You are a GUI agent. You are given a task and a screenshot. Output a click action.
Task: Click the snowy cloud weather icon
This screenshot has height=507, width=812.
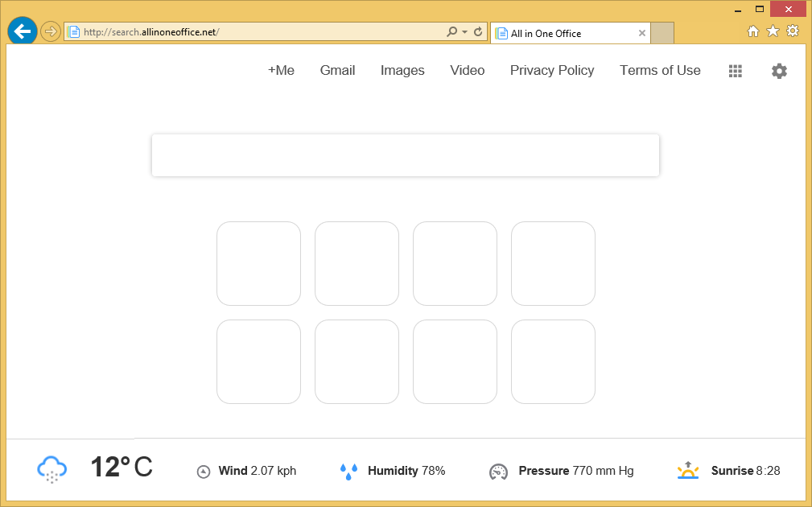(52, 469)
